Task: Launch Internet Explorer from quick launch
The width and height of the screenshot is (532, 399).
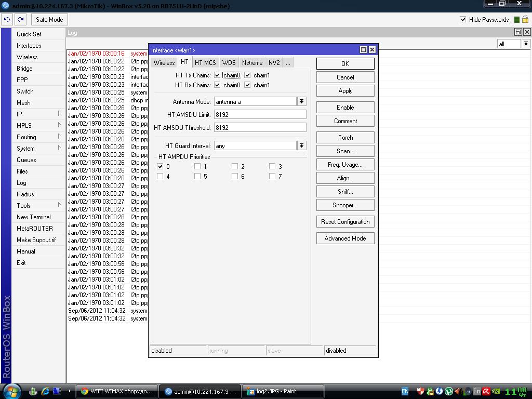Action: point(45,391)
